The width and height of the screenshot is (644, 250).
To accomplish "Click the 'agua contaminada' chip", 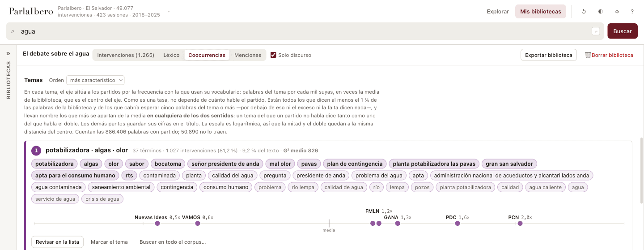I will (58, 187).
